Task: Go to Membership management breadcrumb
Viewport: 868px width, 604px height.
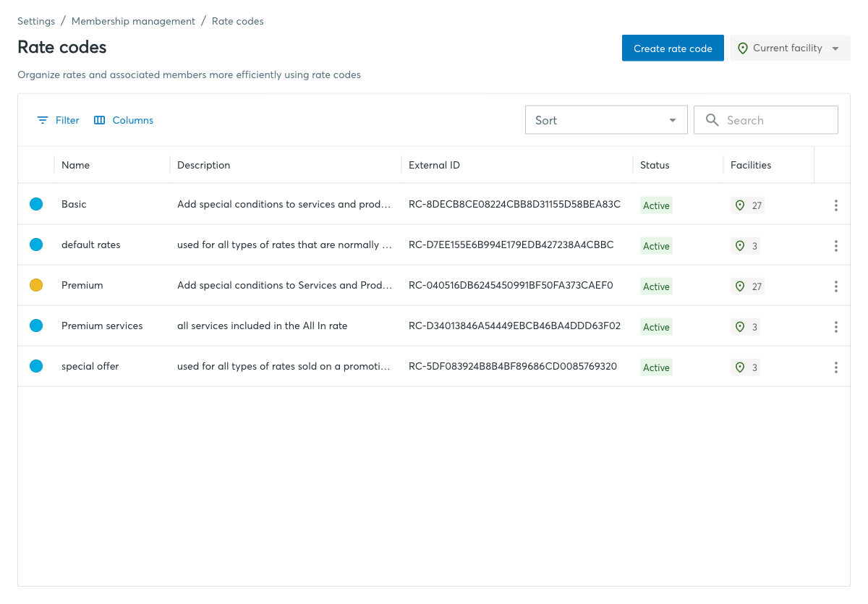Action: 133,21
